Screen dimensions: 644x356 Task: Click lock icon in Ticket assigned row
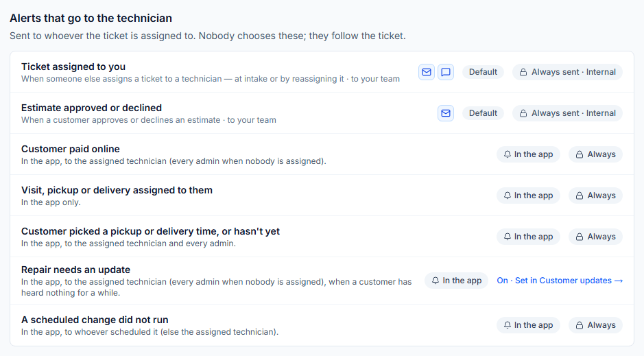click(x=523, y=72)
